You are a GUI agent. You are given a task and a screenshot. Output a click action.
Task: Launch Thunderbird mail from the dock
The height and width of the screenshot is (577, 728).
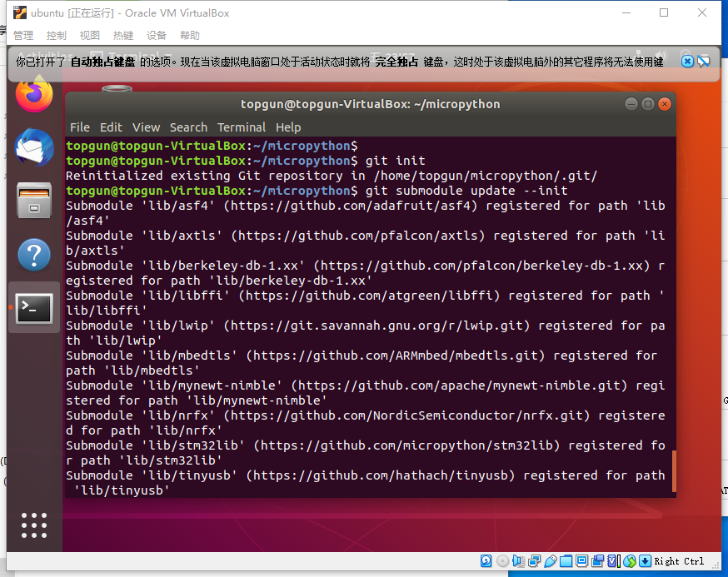(34, 147)
